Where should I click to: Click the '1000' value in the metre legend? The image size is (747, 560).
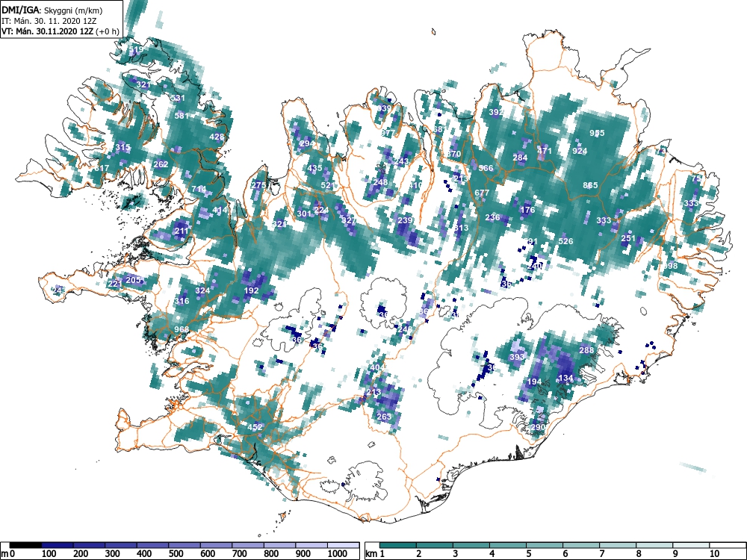(338, 554)
